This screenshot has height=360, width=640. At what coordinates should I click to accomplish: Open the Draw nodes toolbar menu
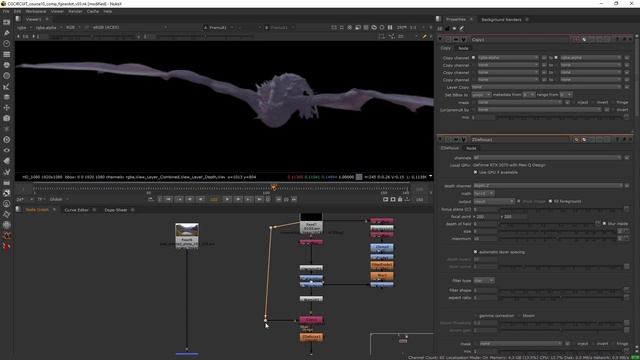(x=7, y=33)
